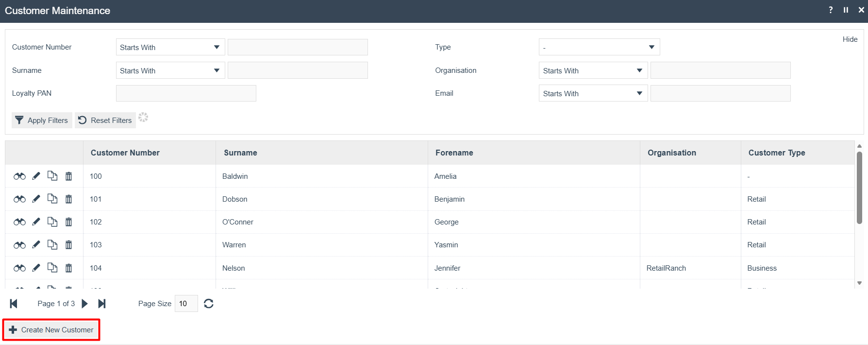868x345 pixels.
Task: Click Reset Filters button
Action: [x=105, y=120]
